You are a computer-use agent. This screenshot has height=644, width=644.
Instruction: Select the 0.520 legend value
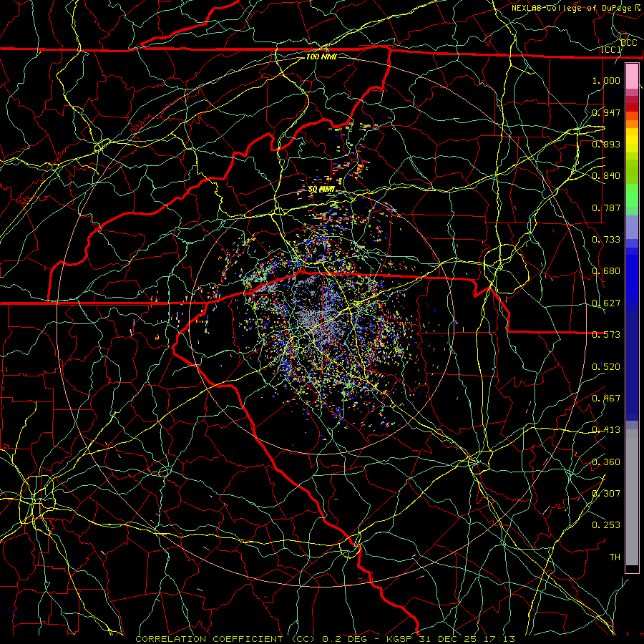click(606, 367)
